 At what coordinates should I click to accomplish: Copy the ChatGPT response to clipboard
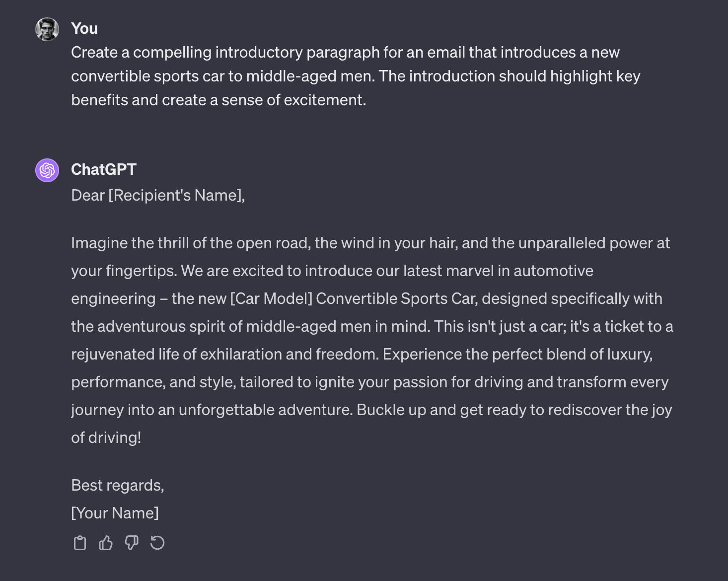point(80,543)
